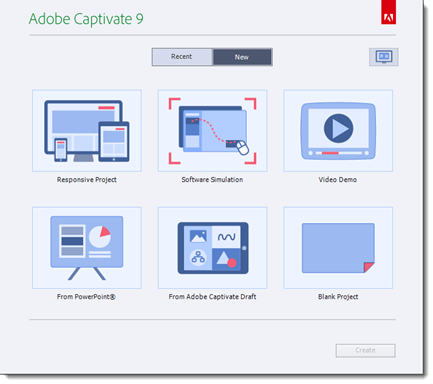The width and height of the screenshot is (433, 384).
Task: Choose the From Adobe Captivate Draft icon
Action: coord(212,248)
